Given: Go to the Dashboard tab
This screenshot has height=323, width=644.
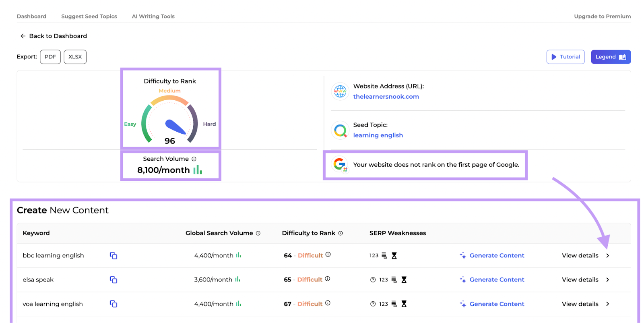Looking at the screenshot, I should 31,17.
